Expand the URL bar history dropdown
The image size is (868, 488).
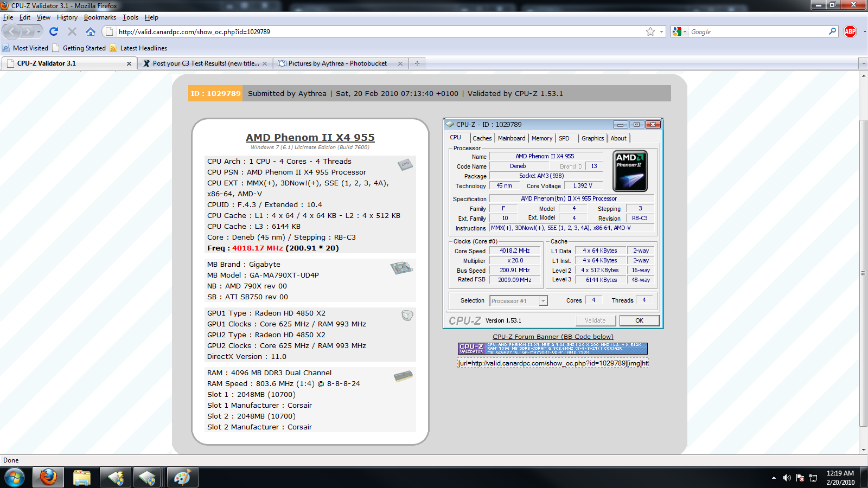point(661,32)
